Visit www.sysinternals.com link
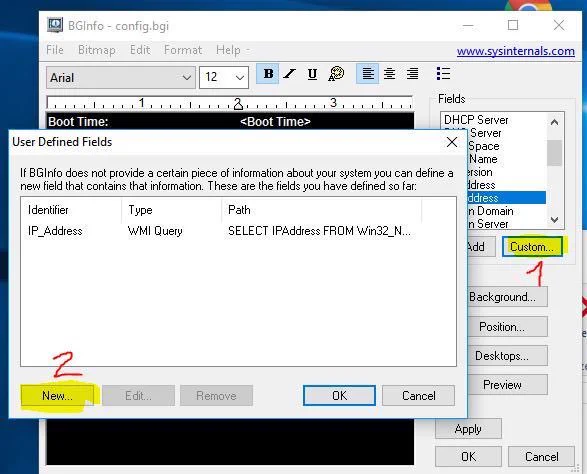Screen dimensions: 587x474 (515, 51)
